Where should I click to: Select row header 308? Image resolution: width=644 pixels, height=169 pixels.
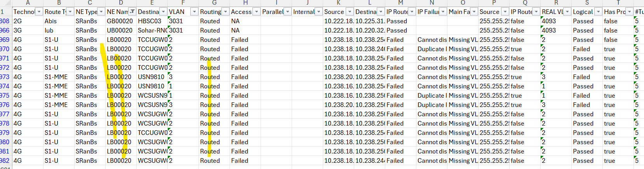click(x=5, y=21)
